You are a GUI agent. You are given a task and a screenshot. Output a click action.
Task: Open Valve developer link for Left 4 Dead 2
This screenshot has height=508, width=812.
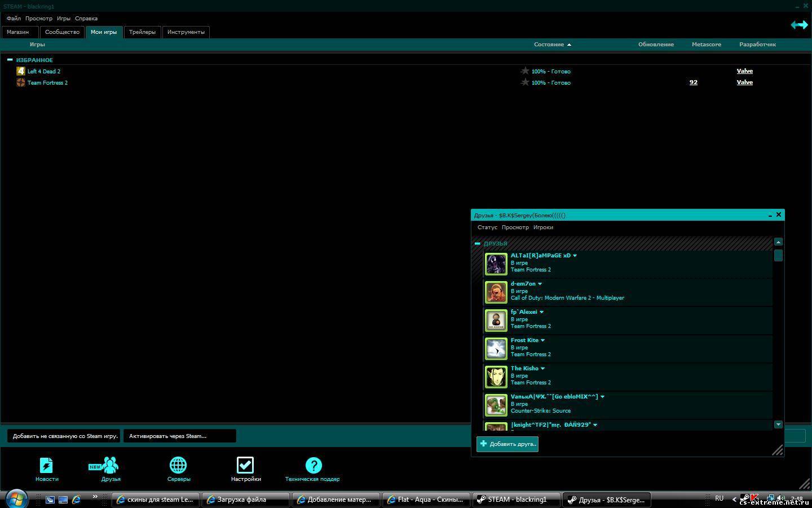click(x=744, y=71)
